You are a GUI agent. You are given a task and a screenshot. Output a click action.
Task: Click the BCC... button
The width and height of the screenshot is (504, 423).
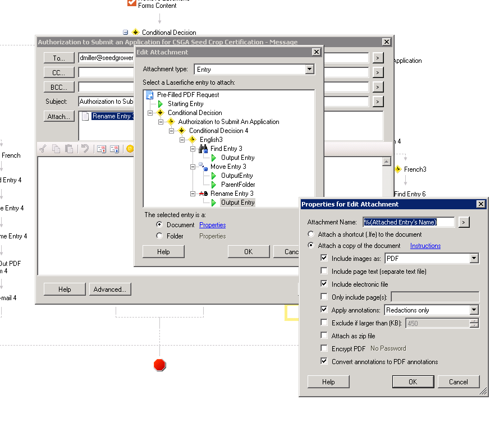(x=59, y=87)
